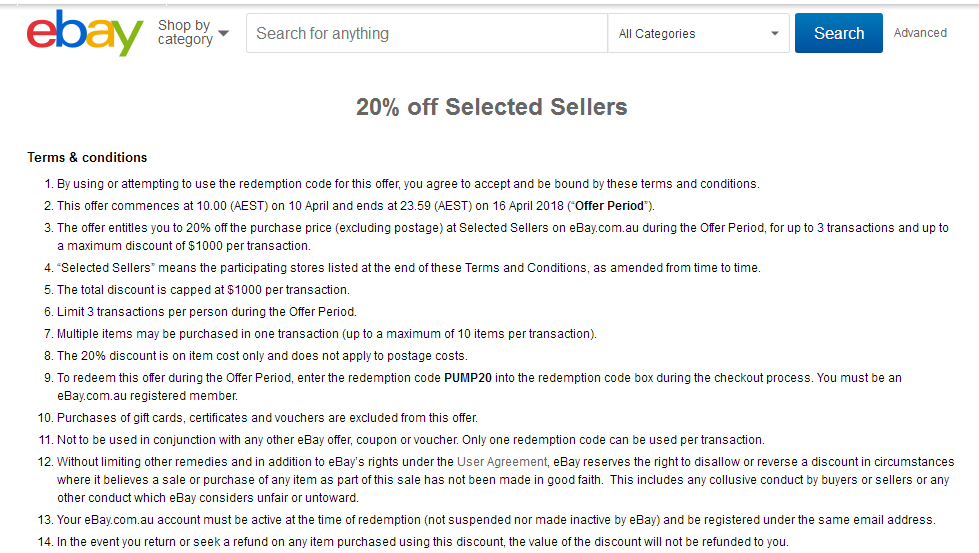This screenshot has width=979, height=553.
Task: Click the 20% off Selected Sellers heading
Action: pos(491,107)
